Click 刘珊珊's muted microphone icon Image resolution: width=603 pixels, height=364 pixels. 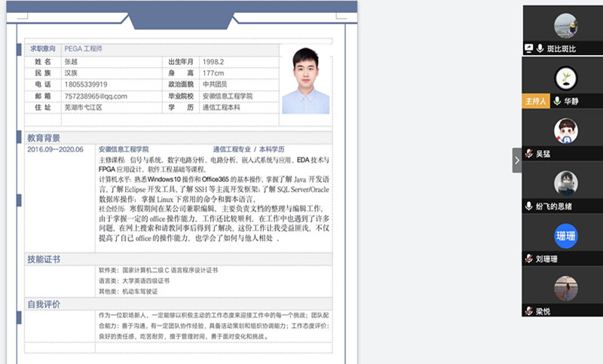[x=529, y=258]
